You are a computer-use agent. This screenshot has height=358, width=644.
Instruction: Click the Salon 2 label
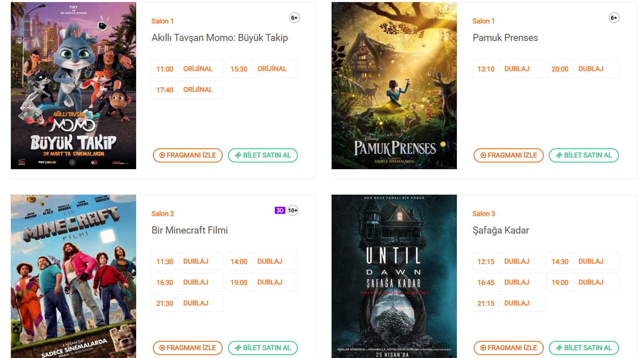[x=163, y=214]
